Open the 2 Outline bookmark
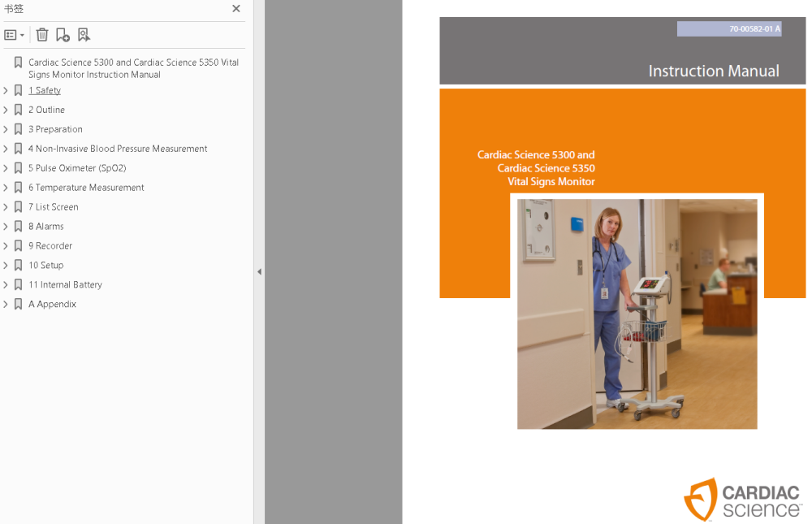Viewport: 812px width, 524px height. (46, 110)
